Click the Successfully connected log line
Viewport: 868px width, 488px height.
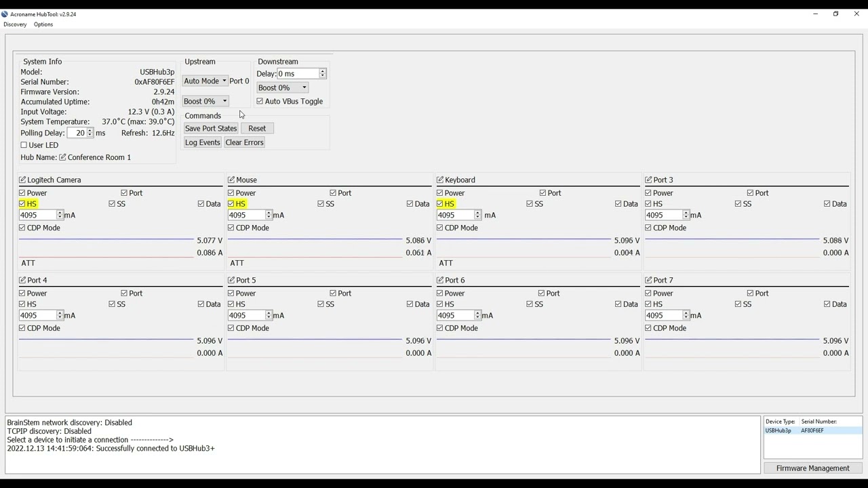pyautogui.click(x=111, y=449)
